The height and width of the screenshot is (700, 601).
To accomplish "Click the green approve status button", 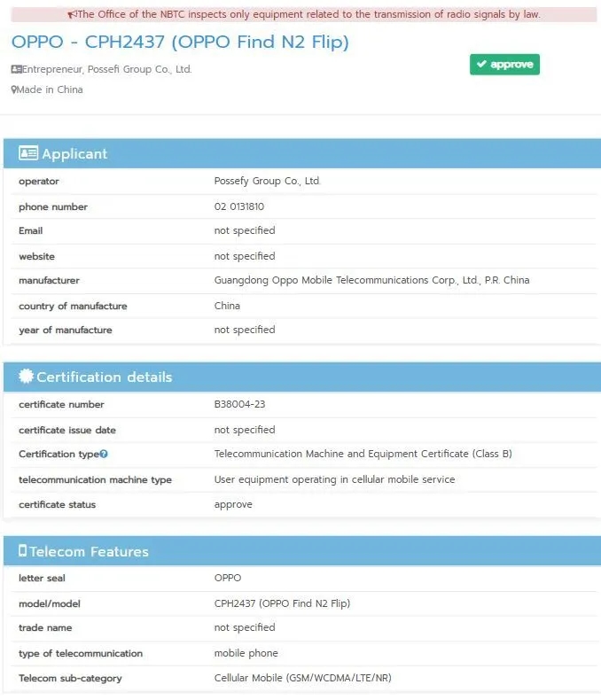I will (x=504, y=65).
